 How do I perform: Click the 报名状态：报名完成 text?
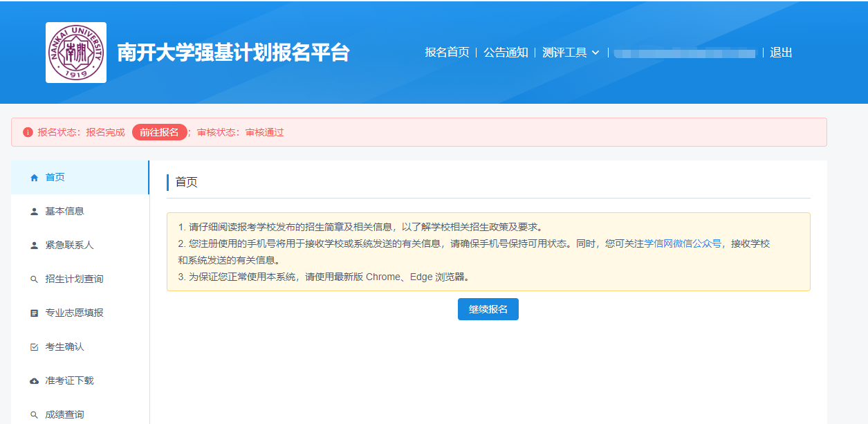click(81, 132)
